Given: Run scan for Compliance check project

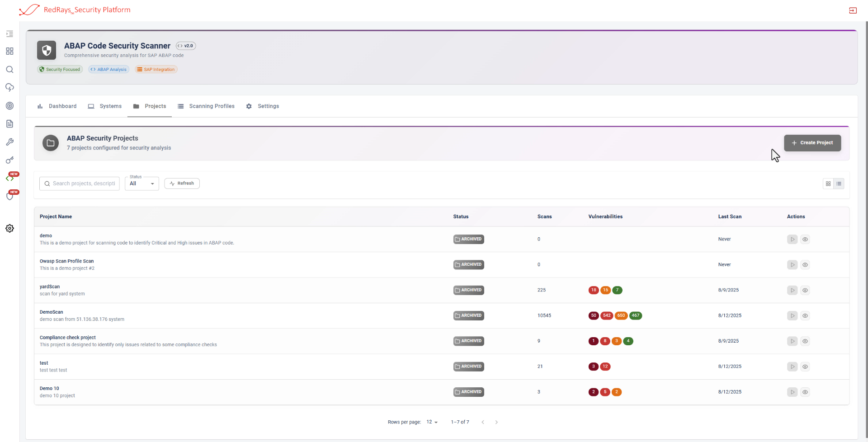Looking at the screenshot, I should click(792, 341).
